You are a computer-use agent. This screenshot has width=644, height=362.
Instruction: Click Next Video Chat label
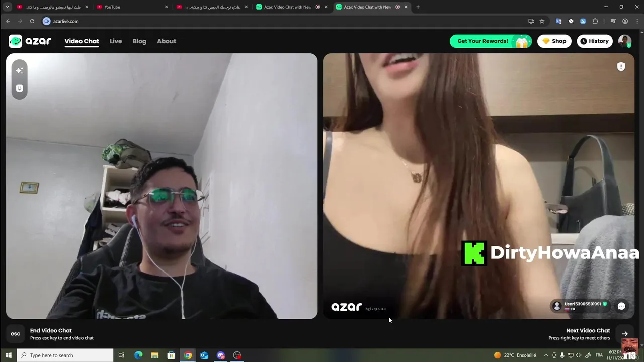click(588, 330)
